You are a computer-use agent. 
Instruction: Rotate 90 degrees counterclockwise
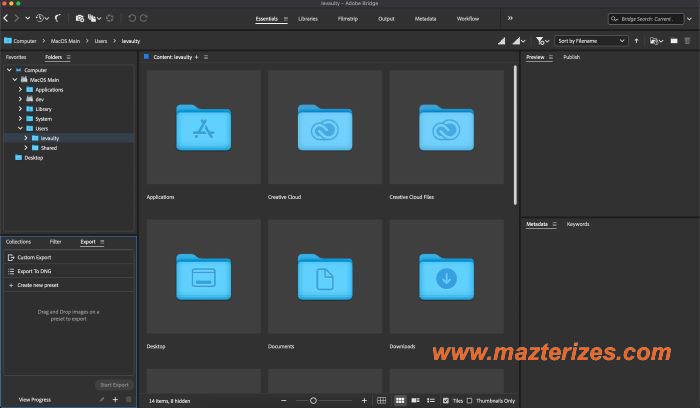pos(132,18)
